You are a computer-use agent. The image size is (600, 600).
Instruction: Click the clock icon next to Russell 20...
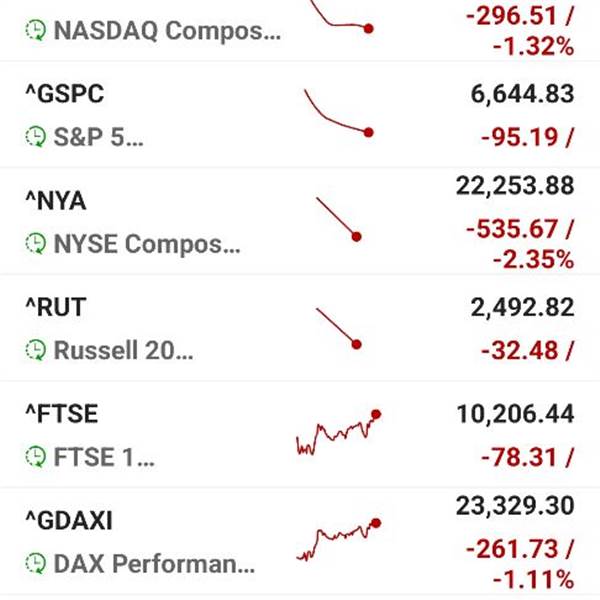click(x=36, y=350)
